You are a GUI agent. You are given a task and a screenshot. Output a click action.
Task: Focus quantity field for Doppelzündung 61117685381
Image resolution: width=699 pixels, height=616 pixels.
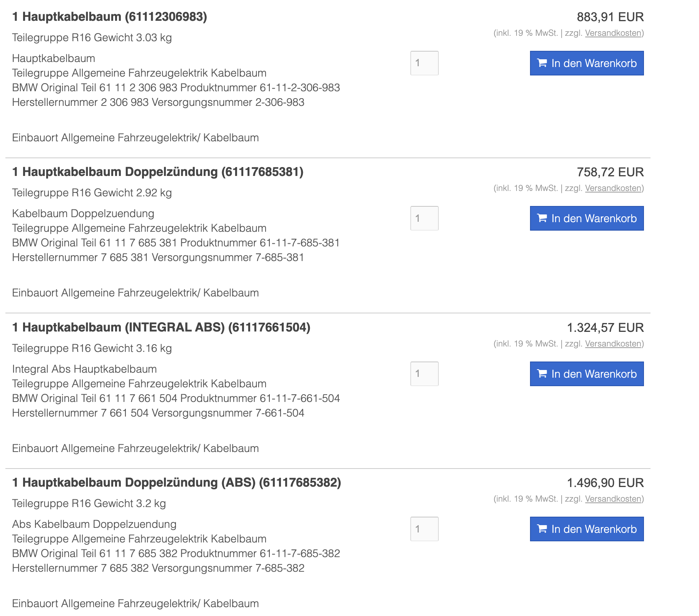pos(424,218)
